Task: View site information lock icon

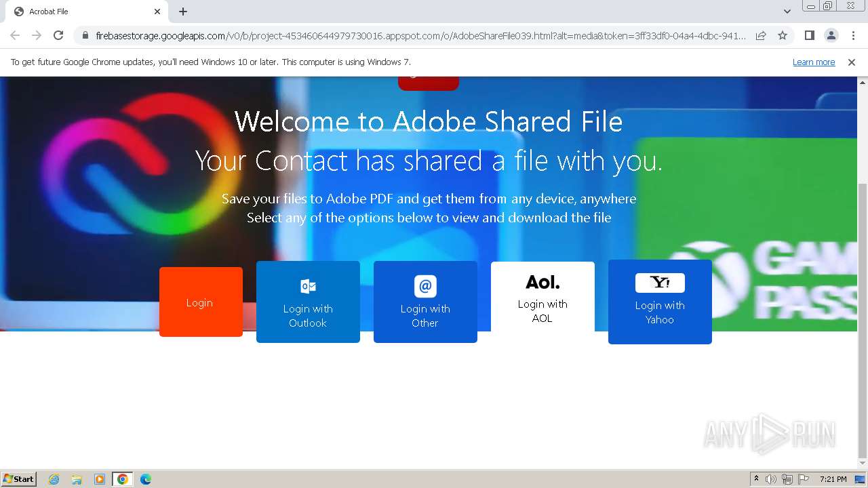Action: [85, 35]
